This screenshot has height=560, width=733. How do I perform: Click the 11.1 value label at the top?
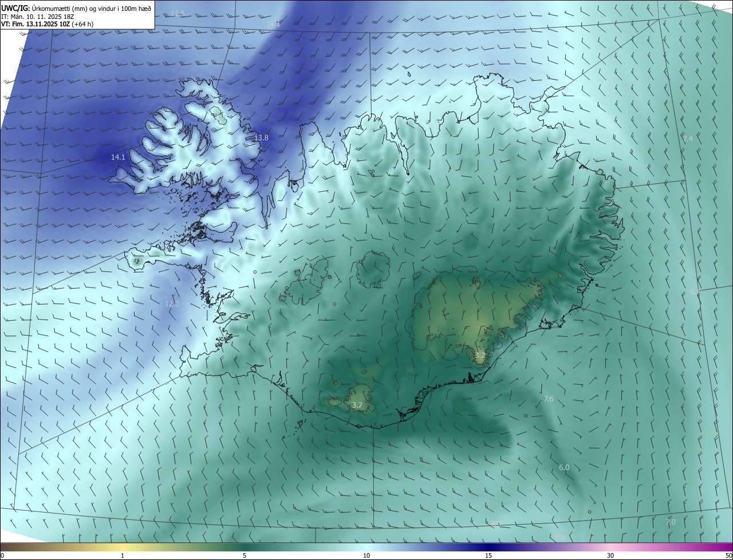click(274, 24)
